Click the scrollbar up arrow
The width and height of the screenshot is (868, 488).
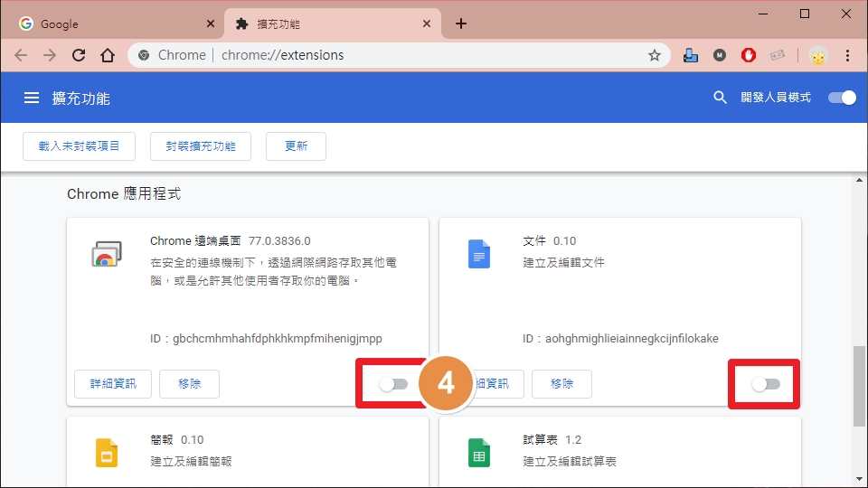(x=859, y=180)
